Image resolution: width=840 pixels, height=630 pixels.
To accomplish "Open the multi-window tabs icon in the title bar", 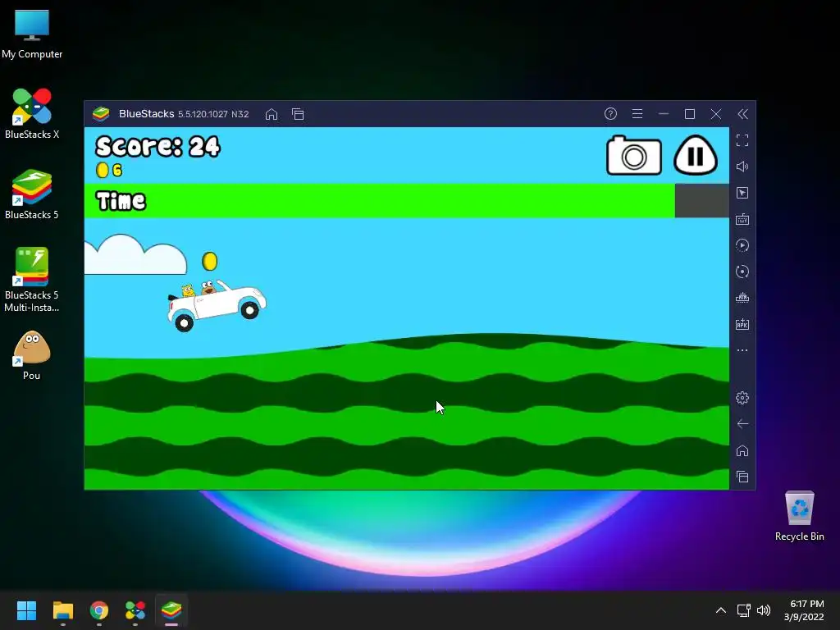I will pyautogui.click(x=298, y=114).
